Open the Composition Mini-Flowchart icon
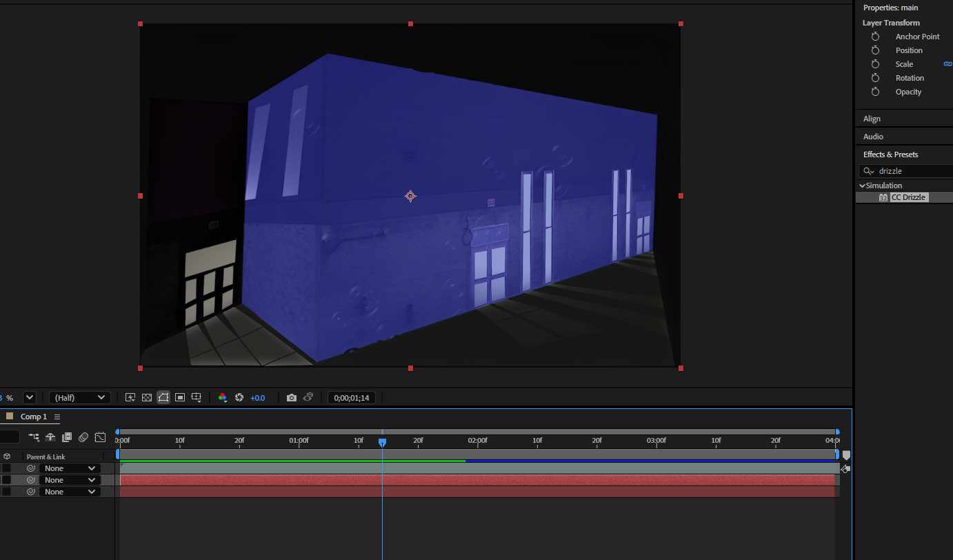Screen dimensions: 953x560 [33, 437]
